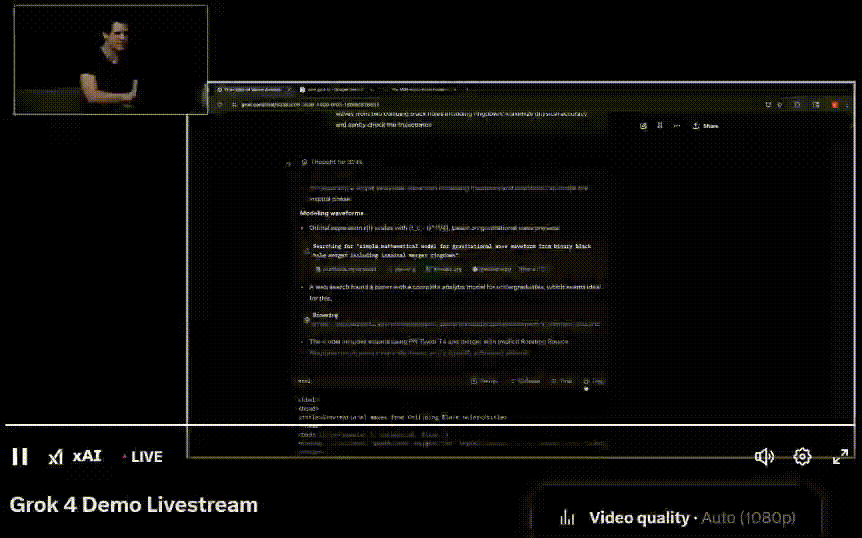Viewport: 862px width, 538px height.
Task: Click the xAI logo icon
Action: click(56, 457)
